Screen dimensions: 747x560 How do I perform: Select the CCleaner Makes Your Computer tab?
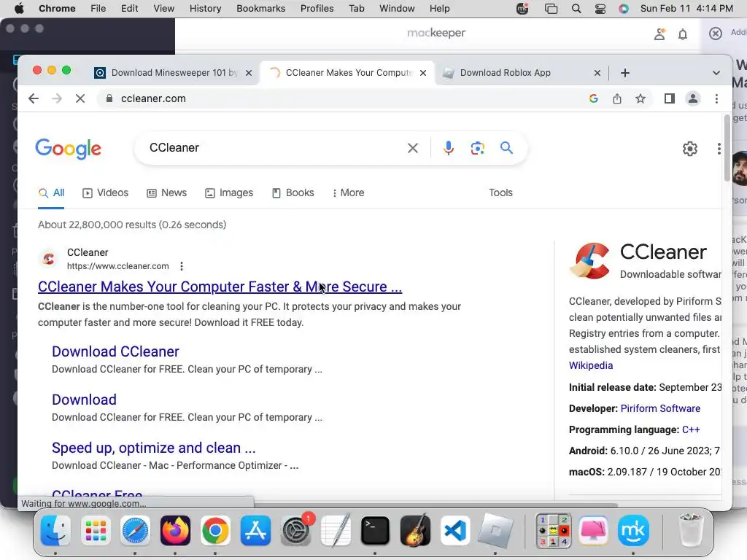click(x=348, y=73)
